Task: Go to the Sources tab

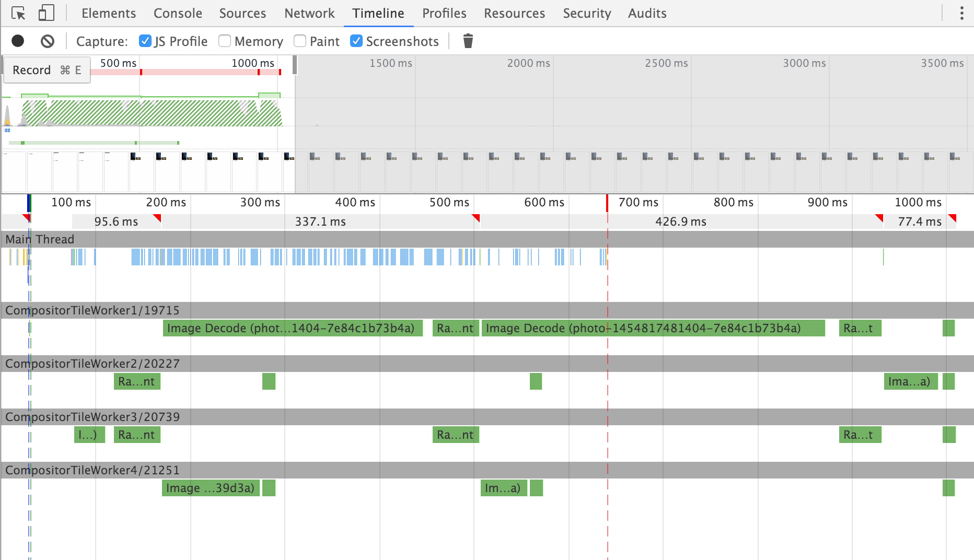Action: [x=242, y=13]
